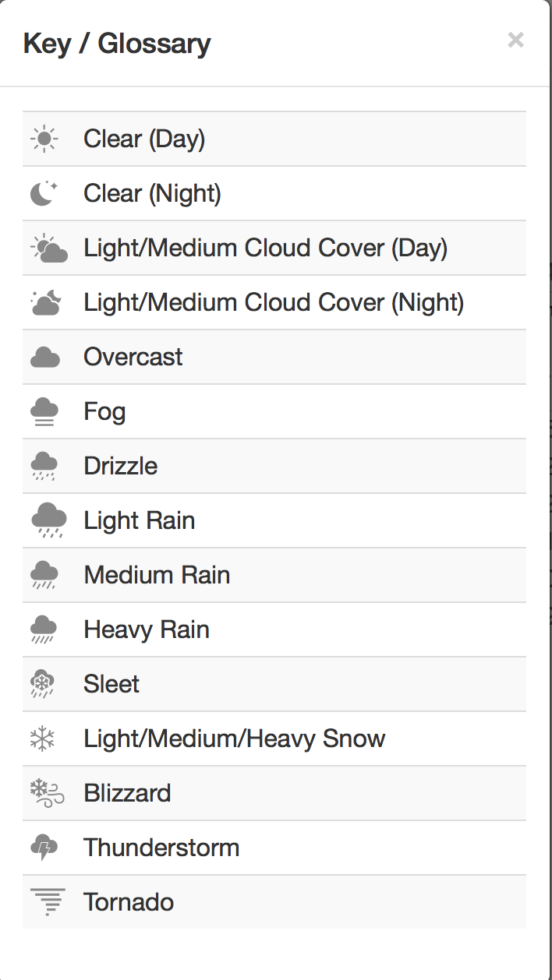This screenshot has width=552, height=980.
Task: Select the Overcast cloud icon
Action: [x=45, y=356]
